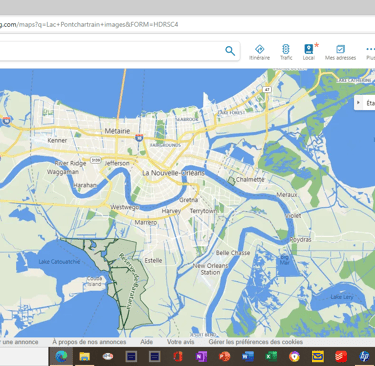Open Excel from the taskbar

point(271,356)
